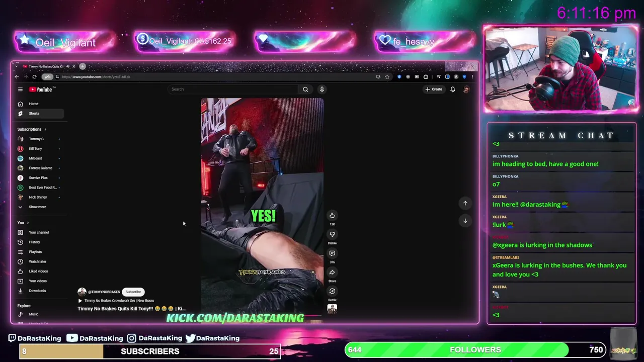Image resolution: width=644 pixels, height=362 pixels.
Task: Click the install app icon in address bar
Action: pyautogui.click(x=378, y=77)
